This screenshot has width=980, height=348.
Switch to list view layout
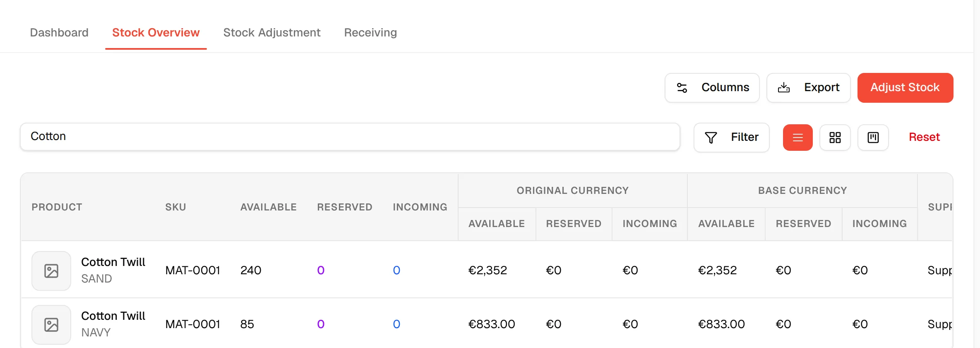tap(797, 138)
